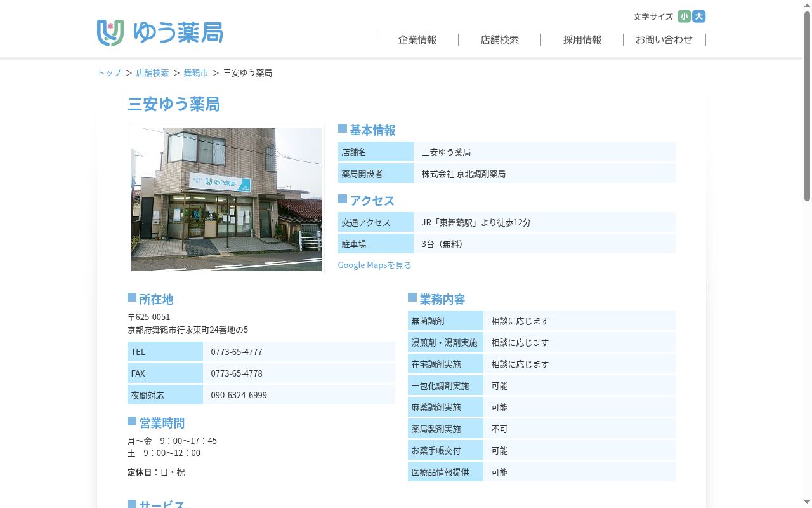Select the FAX number 0773-65-4778
Screen dimensions: 812x508
coord(237,373)
